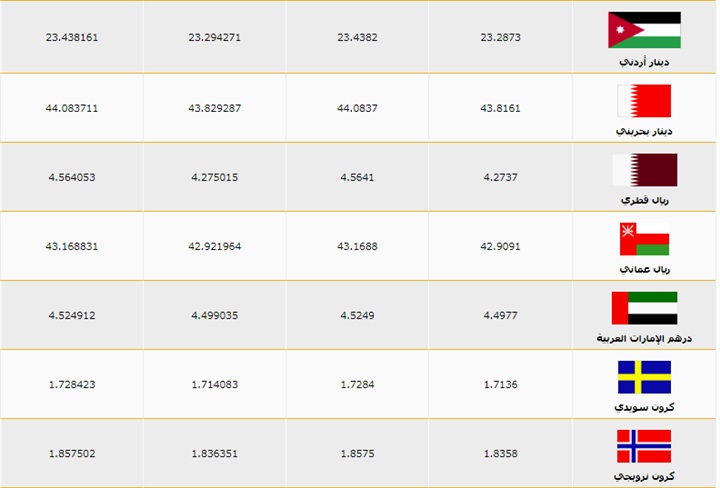This screenshot has height=488, width=720.
Task: Click the 4.499035 UAE dirham value
Action: [x=215, y=315]
